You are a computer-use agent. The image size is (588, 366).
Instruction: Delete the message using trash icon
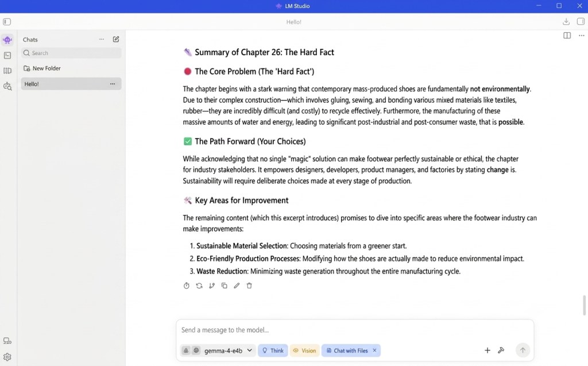tap(249, 286)
